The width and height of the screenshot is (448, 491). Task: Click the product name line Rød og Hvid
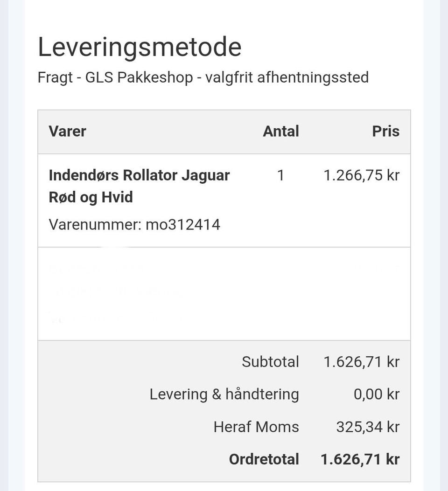coord(91,197)
